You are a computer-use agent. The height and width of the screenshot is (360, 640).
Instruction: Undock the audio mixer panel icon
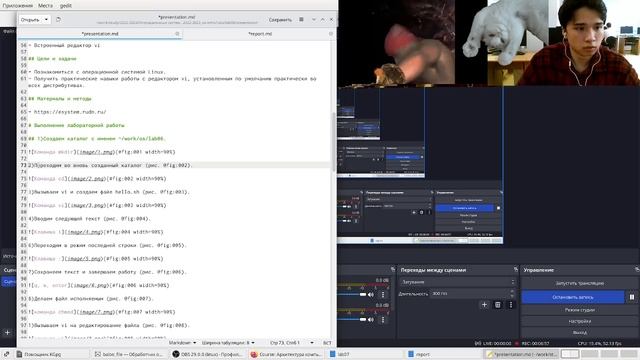(393, 269)
